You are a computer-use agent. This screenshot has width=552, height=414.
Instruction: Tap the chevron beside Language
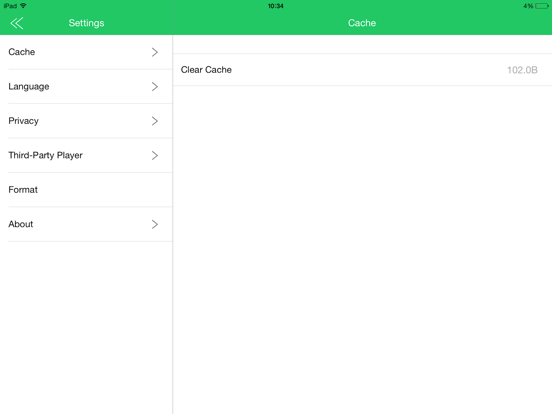coord(155,87)
